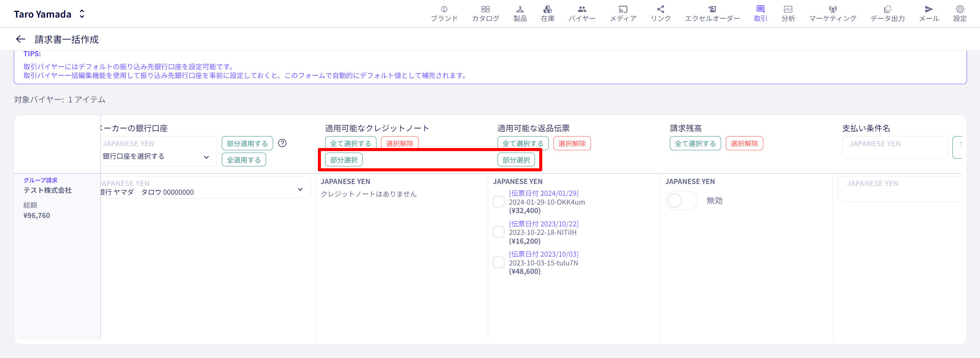Open 設定 gear icon

pos(960,9)
